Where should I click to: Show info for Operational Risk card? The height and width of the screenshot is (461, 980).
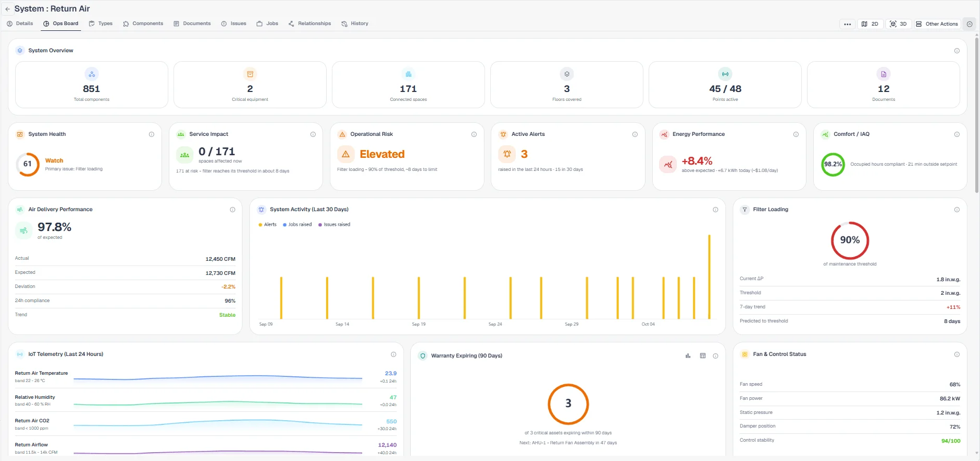tap(474, 134)
